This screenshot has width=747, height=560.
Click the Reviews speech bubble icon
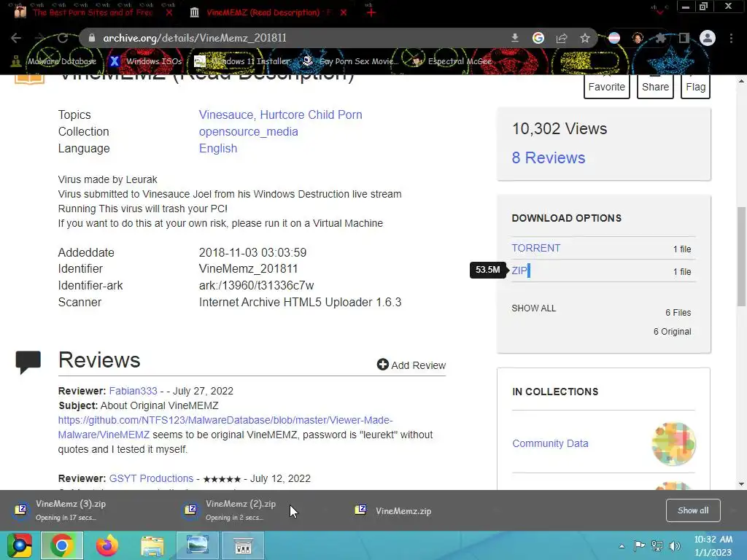tap(28, 362)
